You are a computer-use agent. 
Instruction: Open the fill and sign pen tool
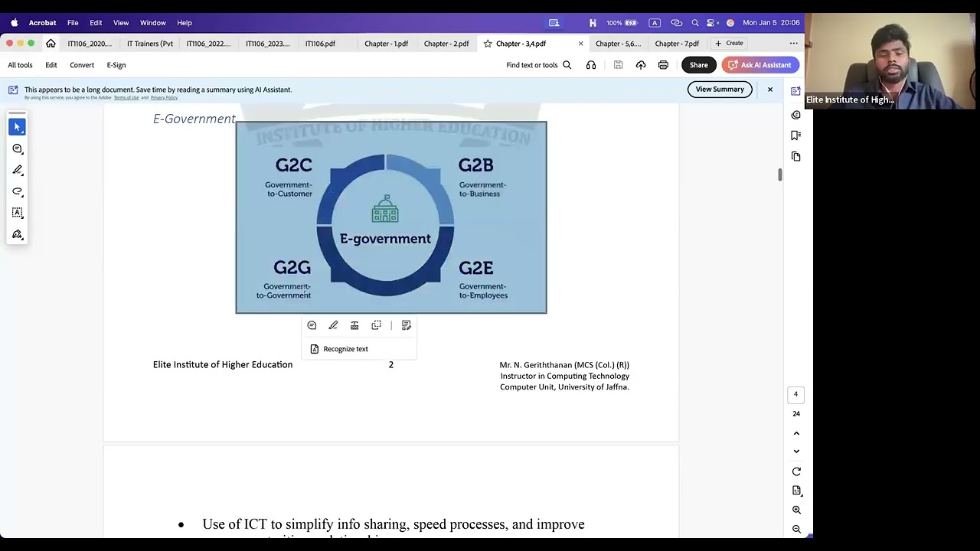click(x=18, y=234)
